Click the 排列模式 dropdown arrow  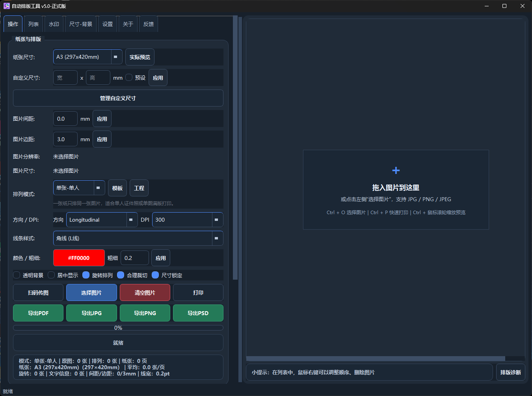point(99,188)
